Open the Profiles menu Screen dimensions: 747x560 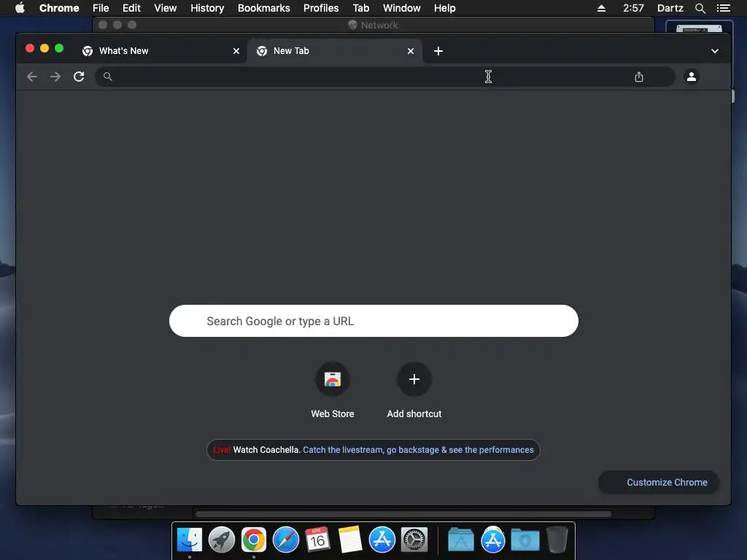321,8
